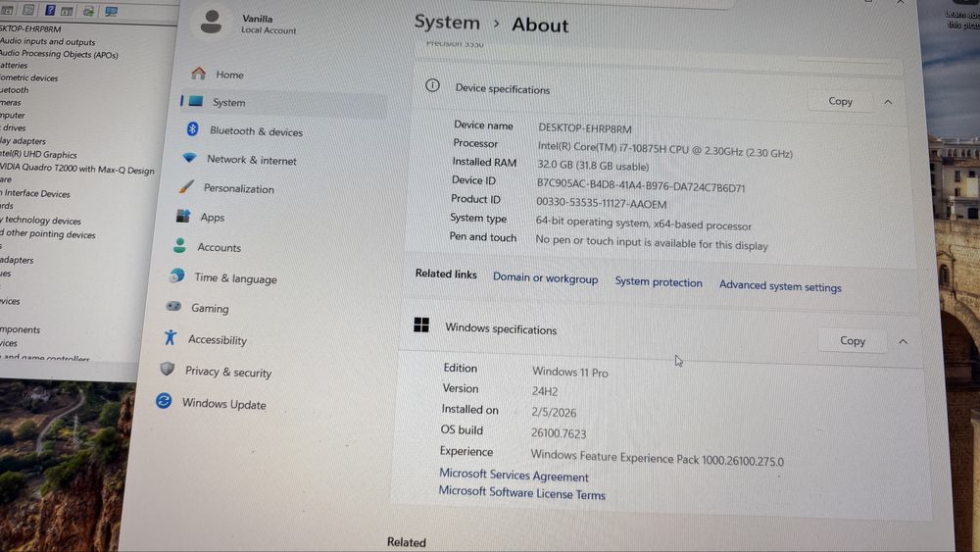Open Microsoft Services Agreement link
This screenshot has width=980, height=552.
click(514, 476)
